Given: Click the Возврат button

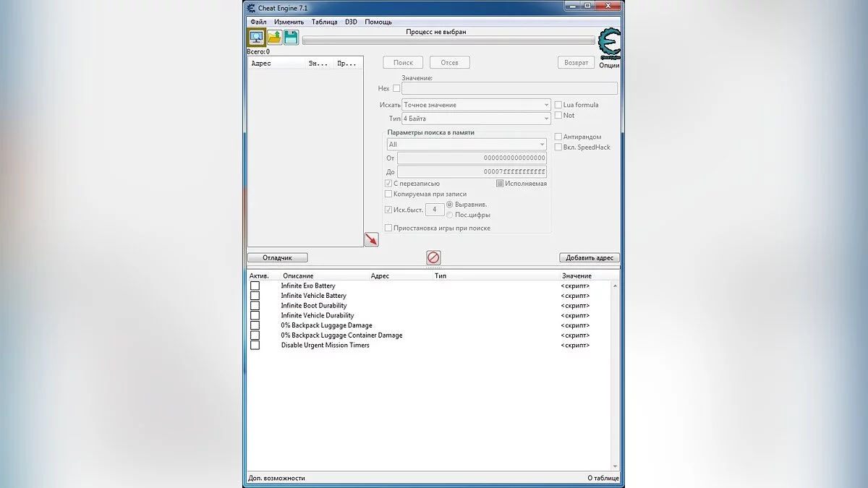Looking at the screenshot, I should [576, 63].
